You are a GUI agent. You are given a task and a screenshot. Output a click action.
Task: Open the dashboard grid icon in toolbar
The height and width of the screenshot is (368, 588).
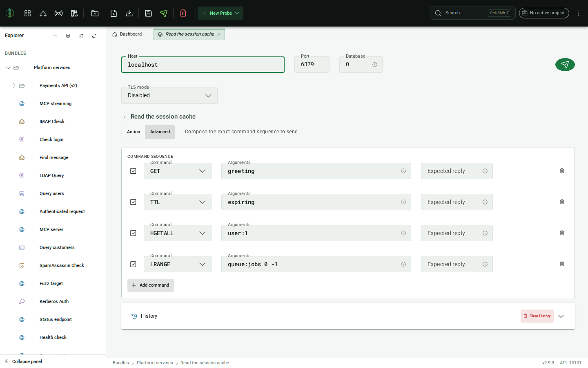coord(27,13)
